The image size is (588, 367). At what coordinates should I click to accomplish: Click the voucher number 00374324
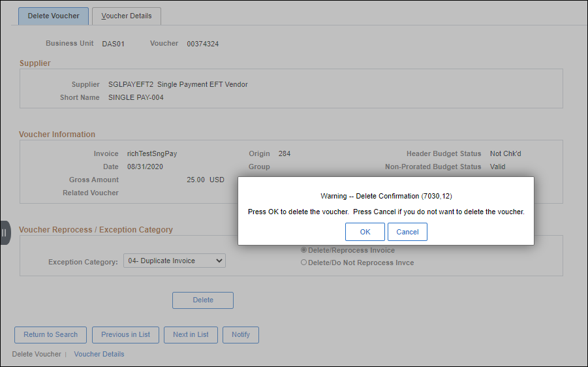click(202, 44)
